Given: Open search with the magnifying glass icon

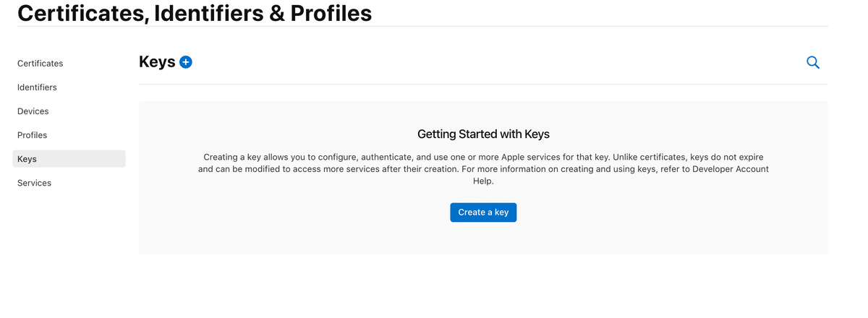Looking at the screenshot, I should (x=813, y=63).
